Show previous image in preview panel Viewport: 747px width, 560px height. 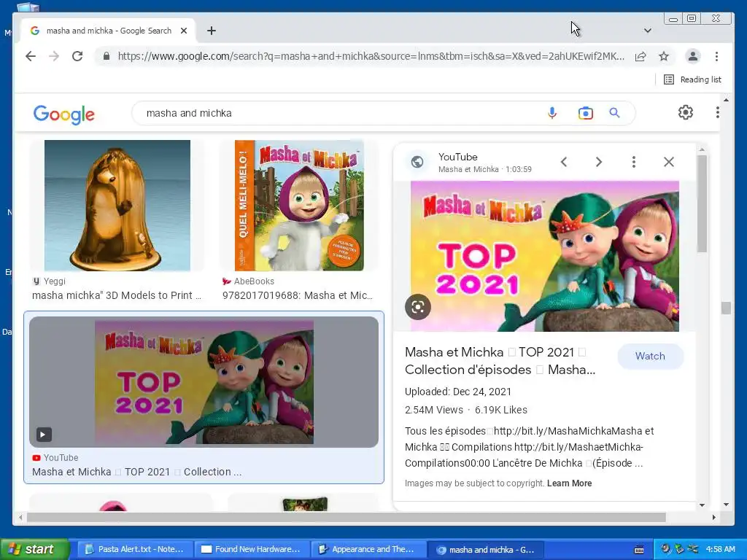[x=564, y=162]
